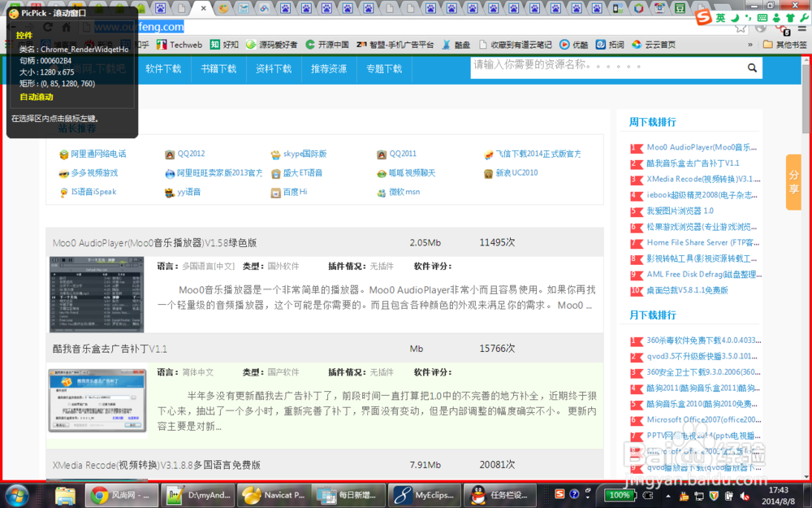Open the 飞信下载2014正式版官方 link
The width and height of the screenshot is (812, 508).
[x=538, y=154]
